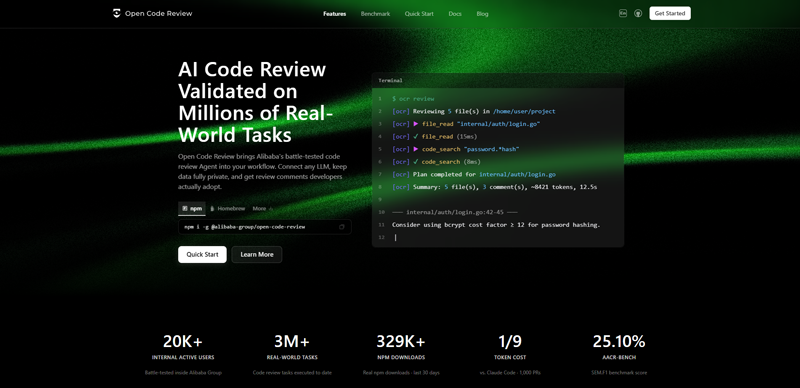
Task: Click the 25.10% AACR-Bench stat
Action: click(x=619, y=341)
